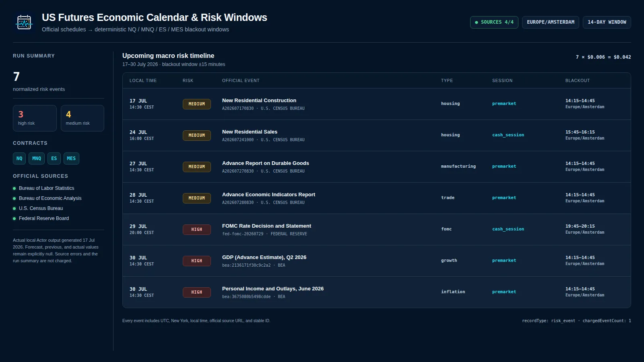Image resolution: width=644 pixels, height=362 pixels.
Task: Open FOMC Rate Decision and Statement event
Action: (266, 226)
